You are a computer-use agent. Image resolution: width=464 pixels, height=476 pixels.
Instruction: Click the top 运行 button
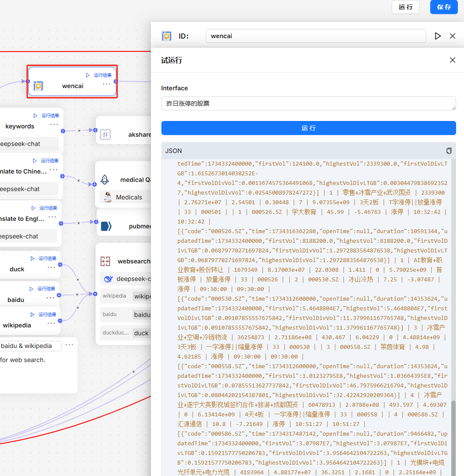click(405, 7)
